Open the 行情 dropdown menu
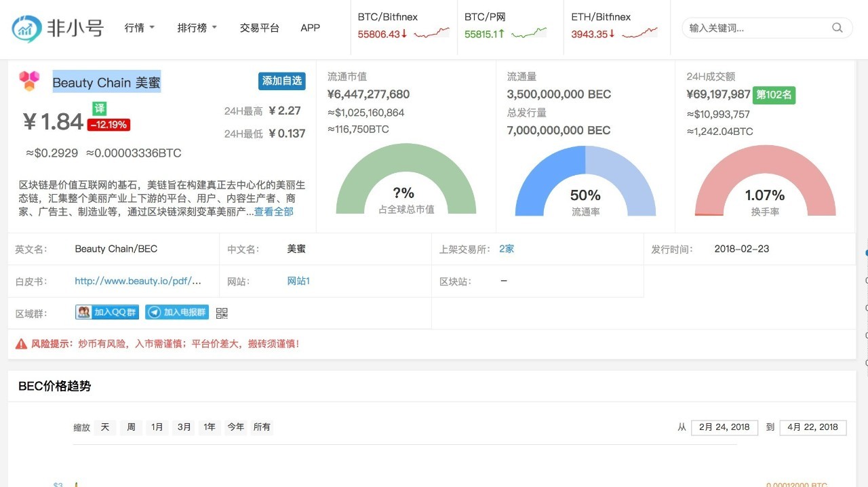This screenshot has width=868, height=487. coord(140,28)
